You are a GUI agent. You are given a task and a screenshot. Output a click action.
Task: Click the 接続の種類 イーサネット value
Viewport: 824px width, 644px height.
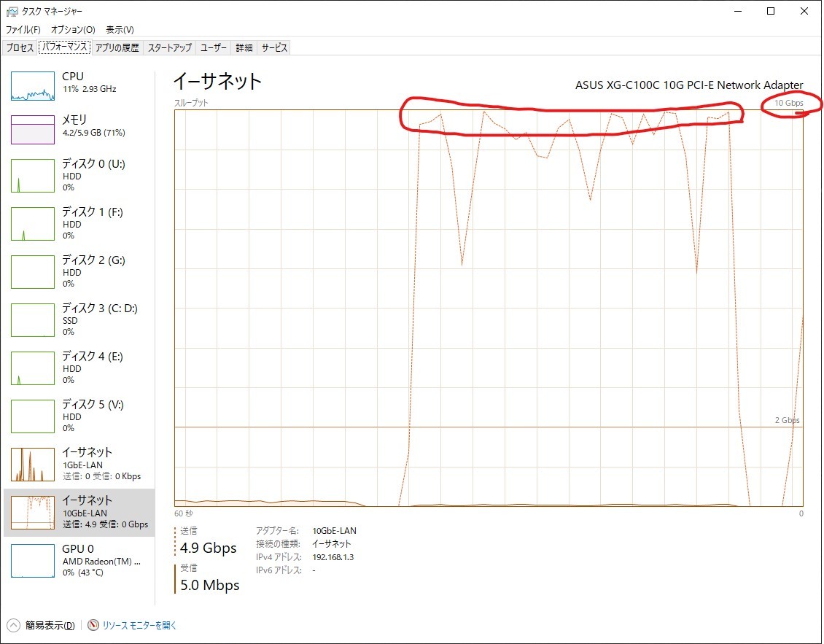332,544
